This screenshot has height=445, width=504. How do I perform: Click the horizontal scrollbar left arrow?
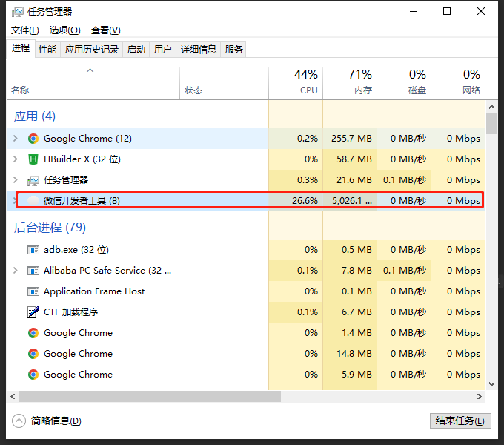(13, 396)
